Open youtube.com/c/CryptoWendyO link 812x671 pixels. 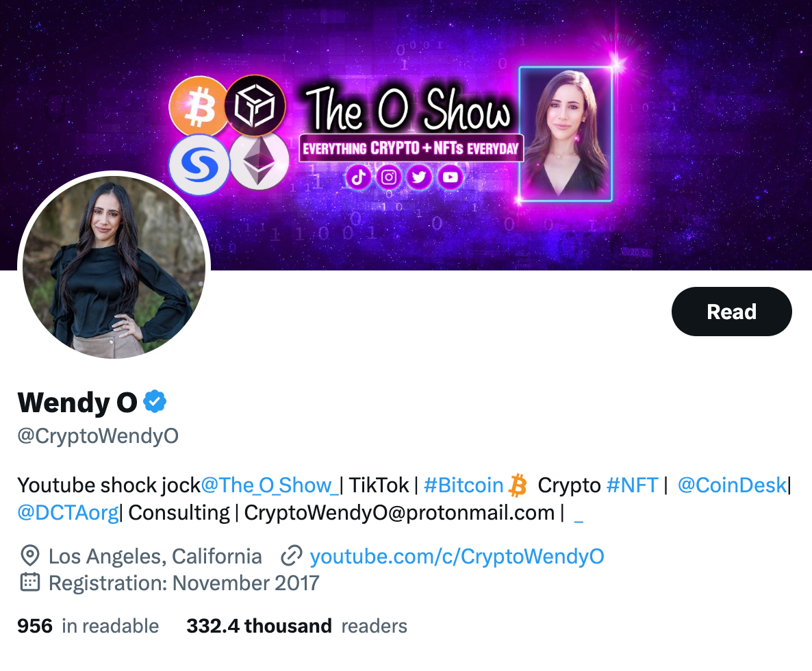point(457,556)
